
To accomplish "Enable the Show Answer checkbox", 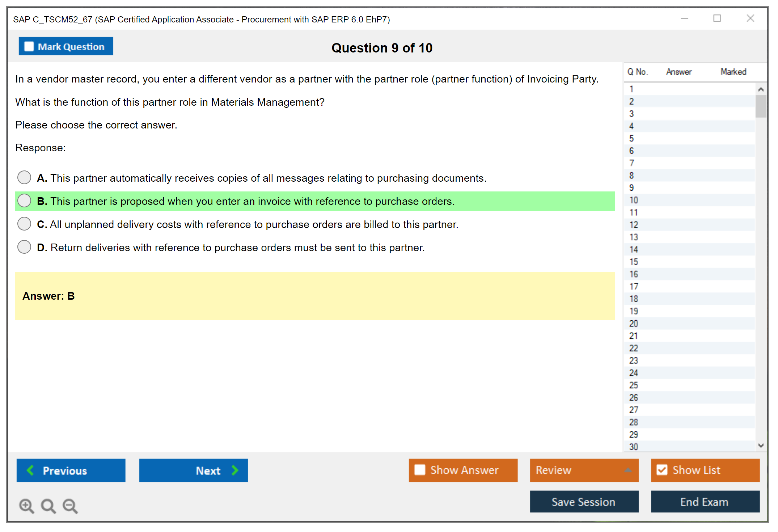I will click(x=420, y=470).
